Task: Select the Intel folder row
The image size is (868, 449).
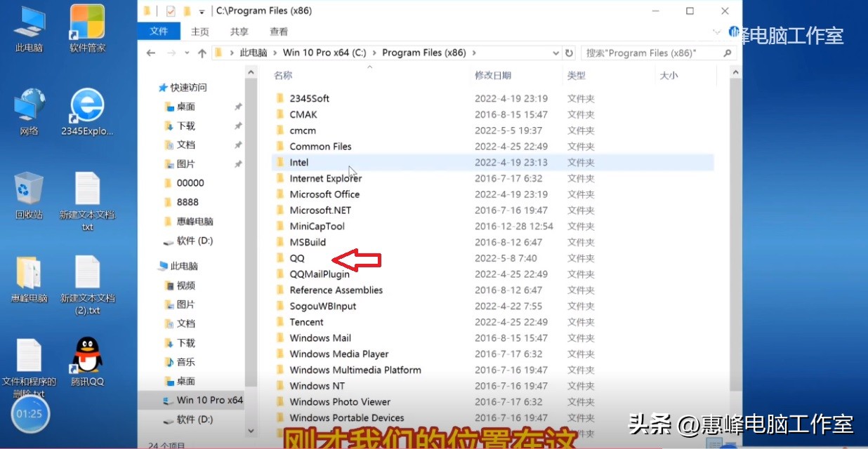Action: click(x=299, y=162)
